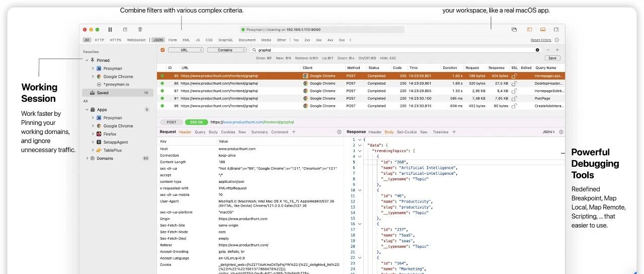
Task: Toggle the 2xx status code filter
Action: (x=307, y=40)
